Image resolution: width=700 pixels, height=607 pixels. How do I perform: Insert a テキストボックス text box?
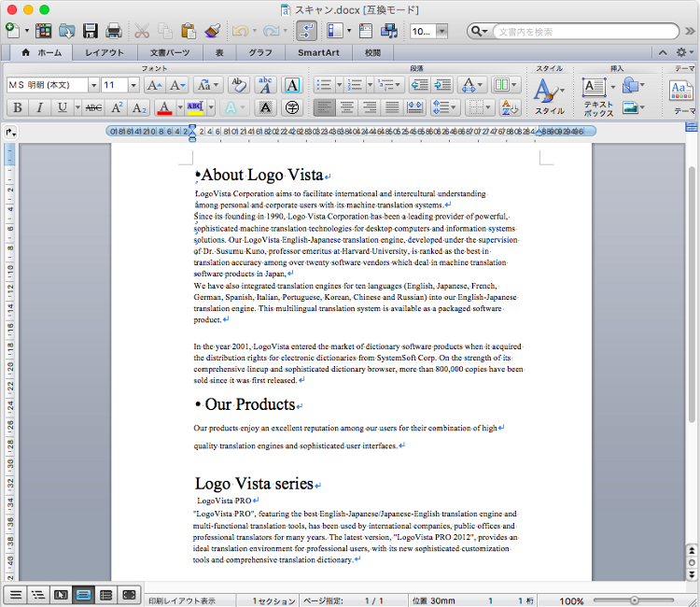click(598, 97)
